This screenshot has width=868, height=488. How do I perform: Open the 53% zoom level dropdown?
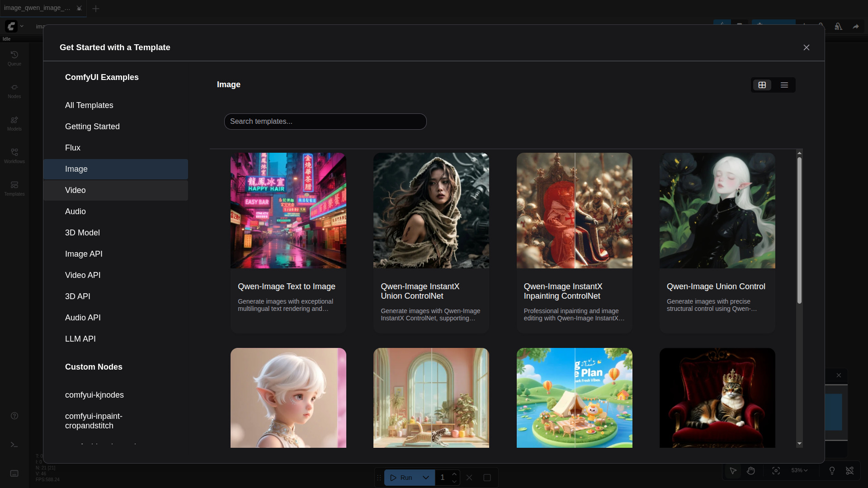coord(799,470)
